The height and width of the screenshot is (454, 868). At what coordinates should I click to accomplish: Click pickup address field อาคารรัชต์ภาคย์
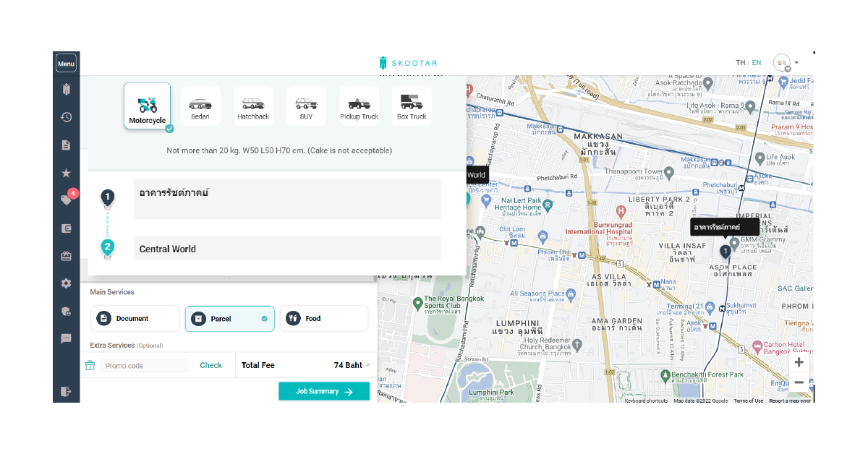coord(287,199)
